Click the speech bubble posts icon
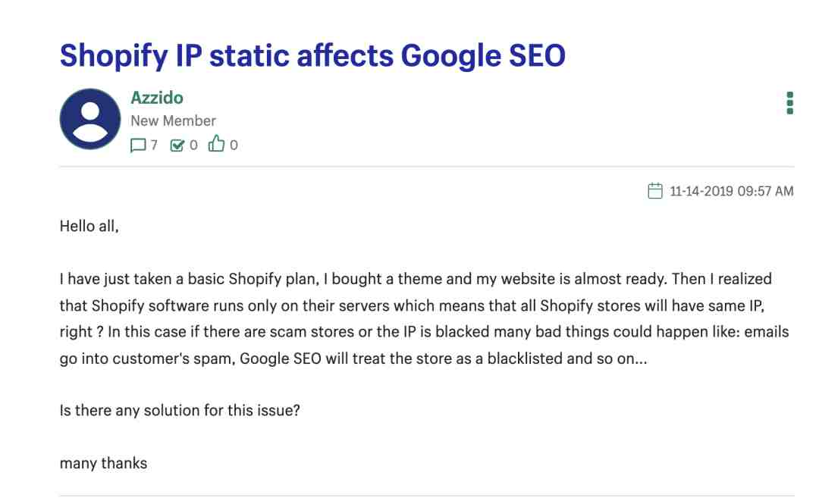Screen dimensions: 819x504 click(138, 145)
